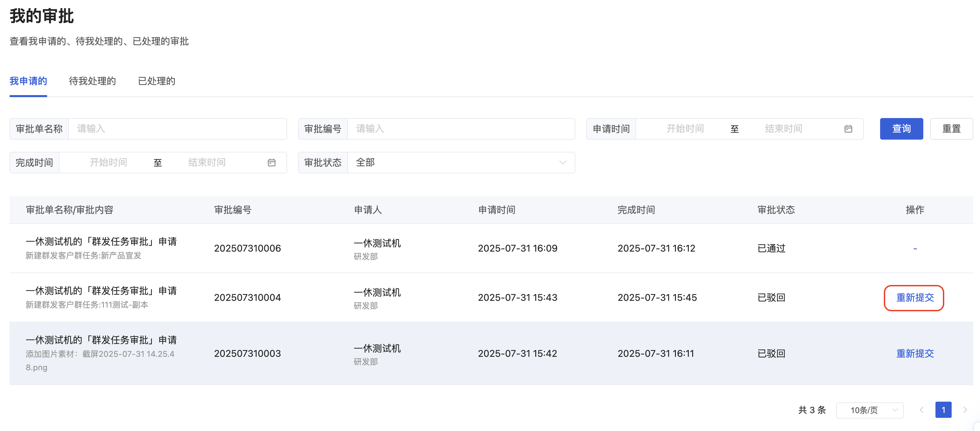
Task: Click the 共 3 条 total count
Action: click(812, 410)
